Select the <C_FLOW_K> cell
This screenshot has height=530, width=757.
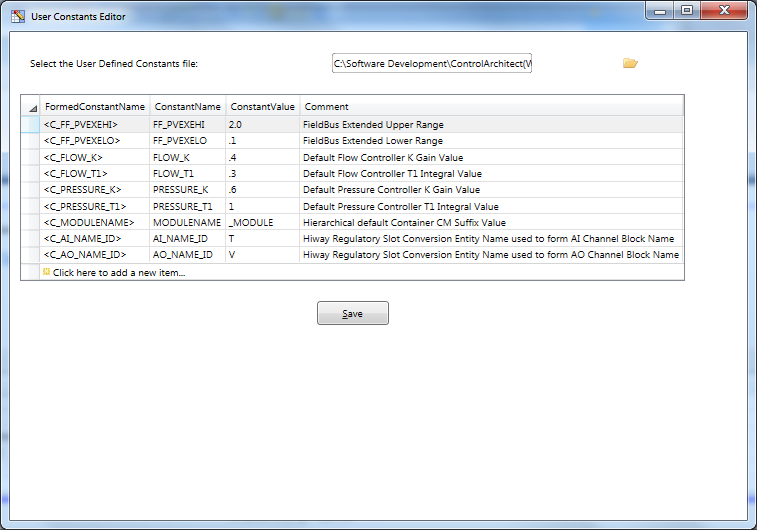(95, 157)
